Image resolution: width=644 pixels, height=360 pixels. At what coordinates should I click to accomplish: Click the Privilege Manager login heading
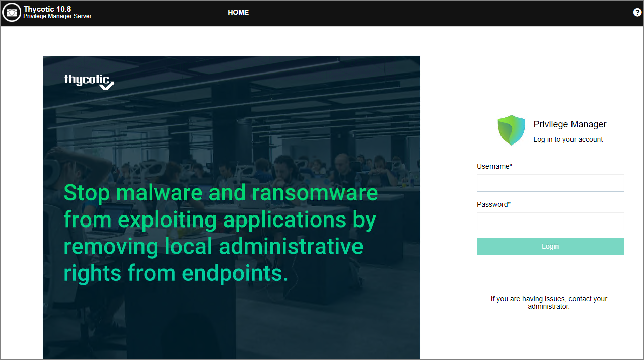pos(570,124)
